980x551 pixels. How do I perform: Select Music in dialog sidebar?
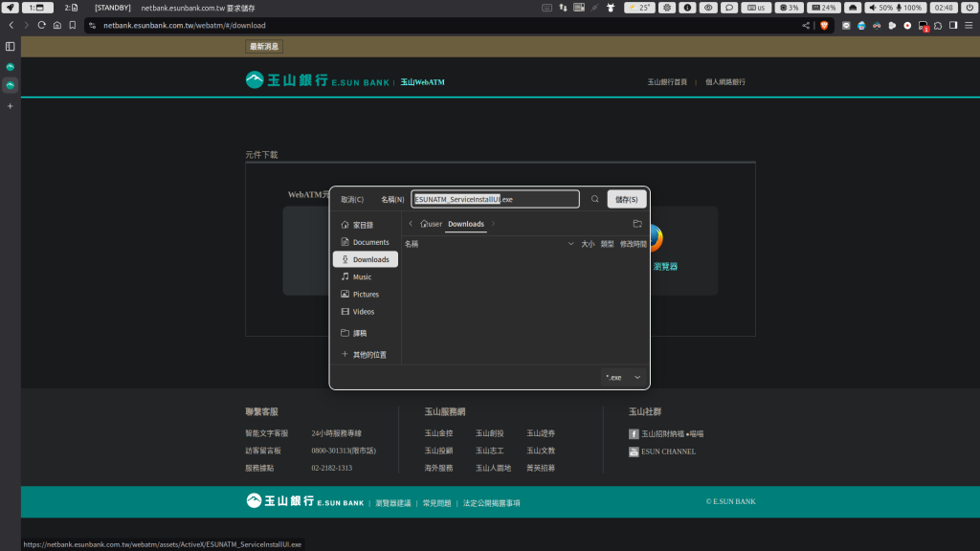pyautogui.click(x=366, y=276)
